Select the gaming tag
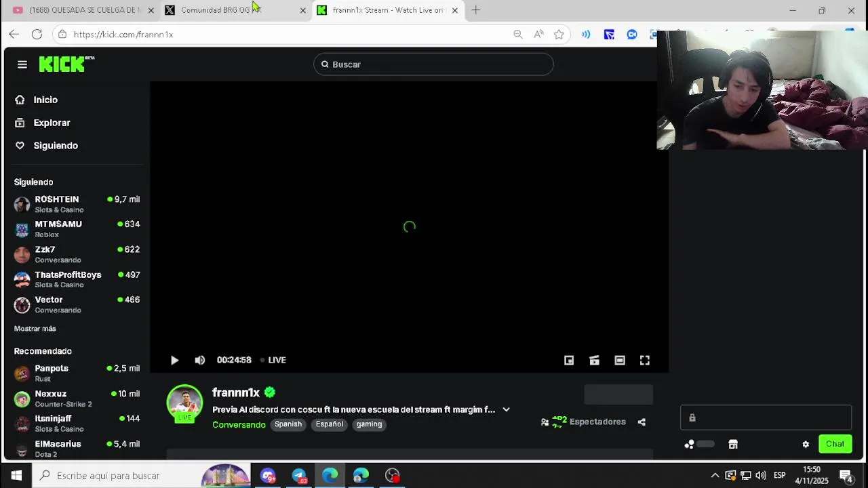Screen dimensions: 868x488 [x=369, y=424]
